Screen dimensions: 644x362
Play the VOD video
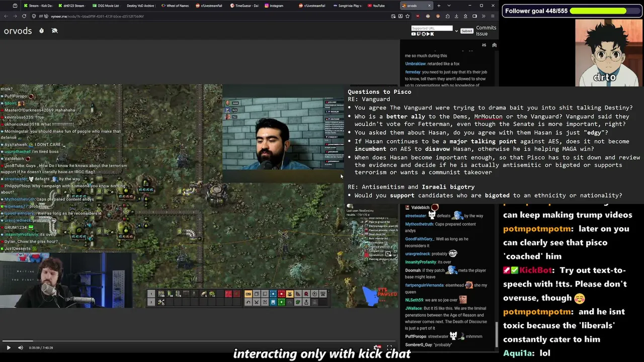pos(9,347)
